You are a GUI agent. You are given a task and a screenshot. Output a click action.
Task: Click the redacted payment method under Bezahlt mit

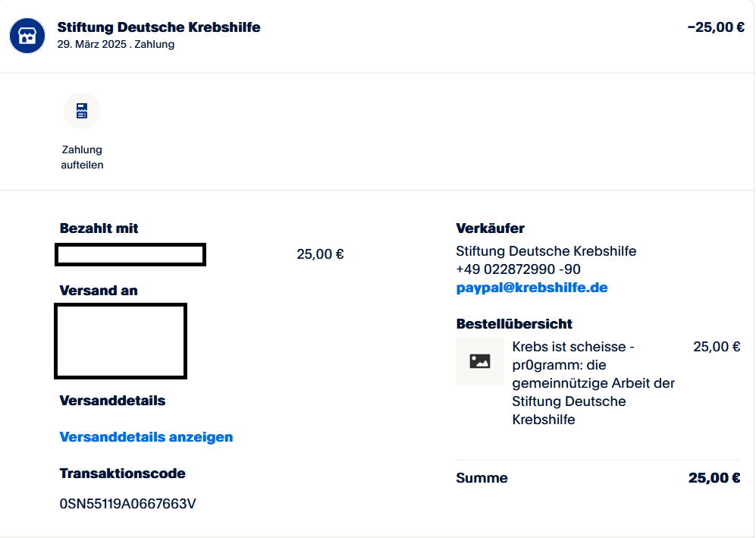pyautogui.click(x=130, y=255)
